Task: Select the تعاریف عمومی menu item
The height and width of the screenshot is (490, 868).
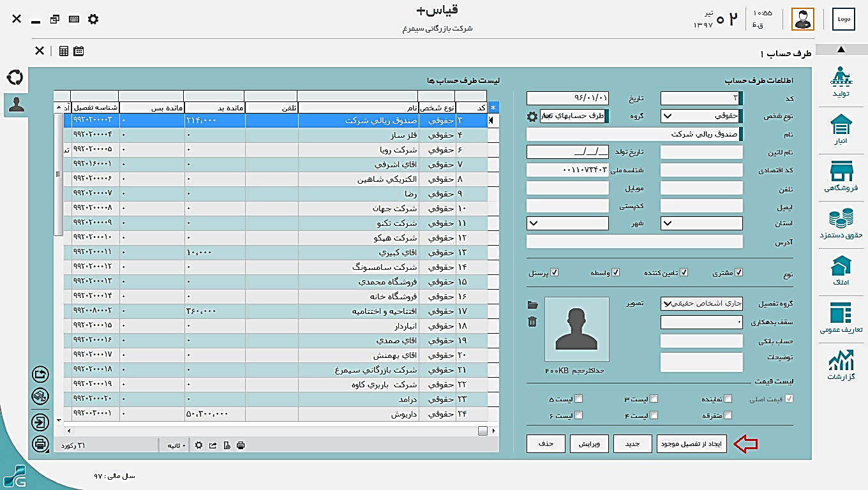Action: [841, 318]
